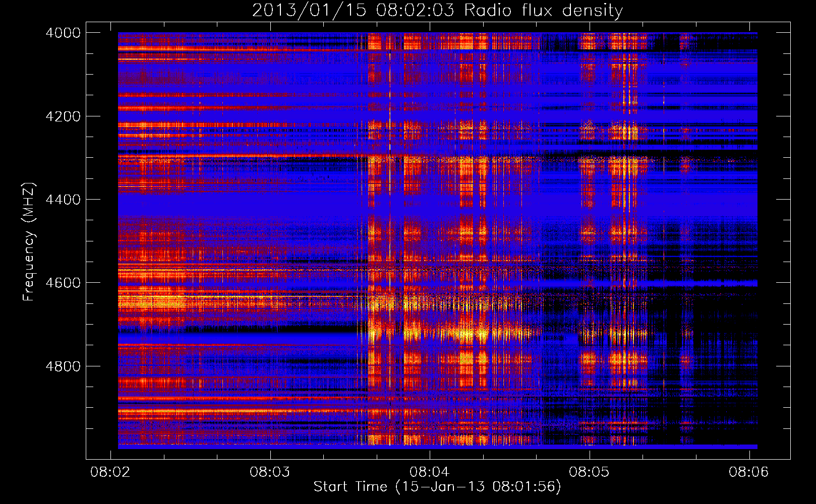Click the 08:06 time tick label

coord(749,472)
